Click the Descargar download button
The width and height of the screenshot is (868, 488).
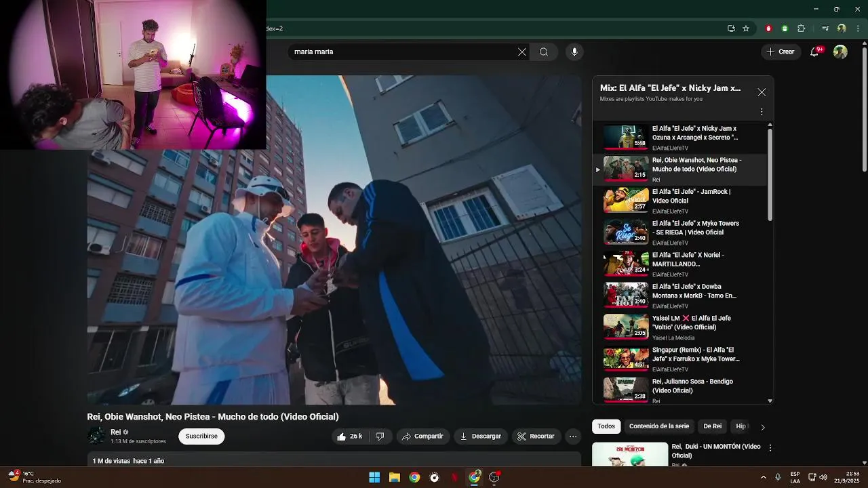tap(480, 436)
